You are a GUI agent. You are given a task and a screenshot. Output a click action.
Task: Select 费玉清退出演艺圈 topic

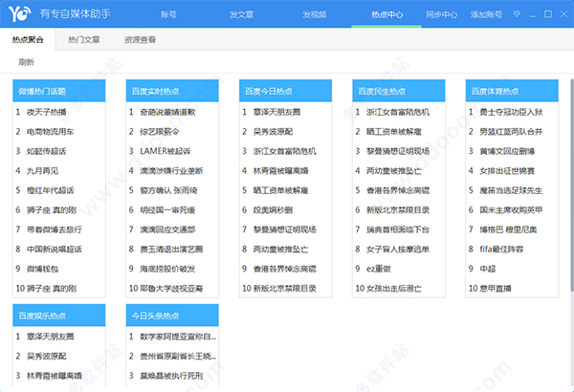coord(171,250)
